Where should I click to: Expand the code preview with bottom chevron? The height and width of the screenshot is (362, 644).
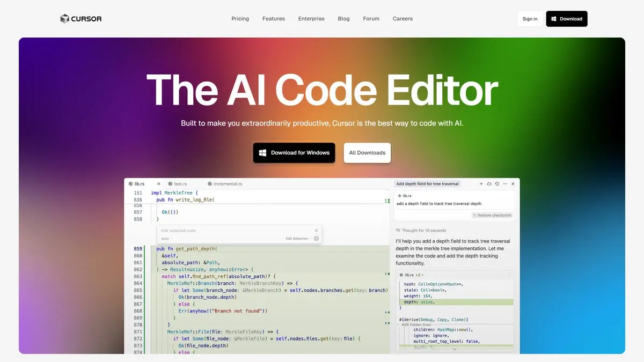455,349
